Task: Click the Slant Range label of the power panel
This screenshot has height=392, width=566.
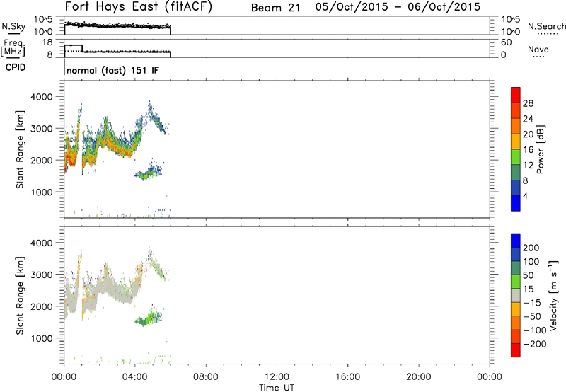Action: (20, 149)
